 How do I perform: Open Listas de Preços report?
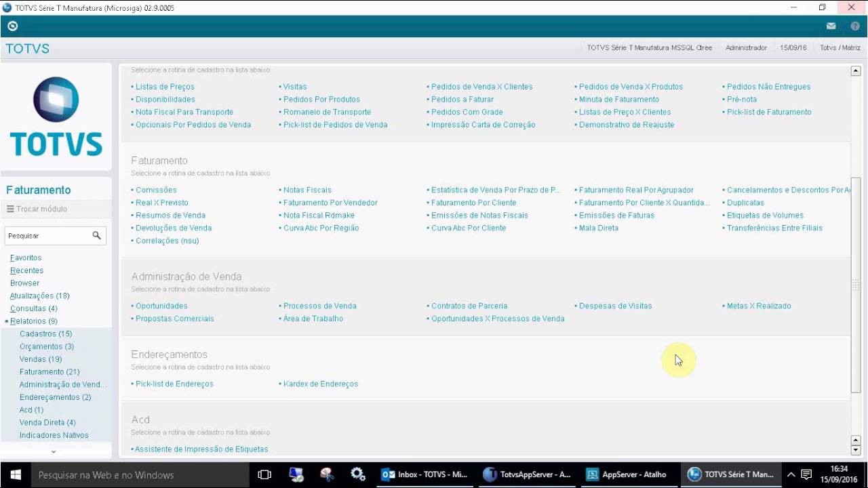[165, 87]
